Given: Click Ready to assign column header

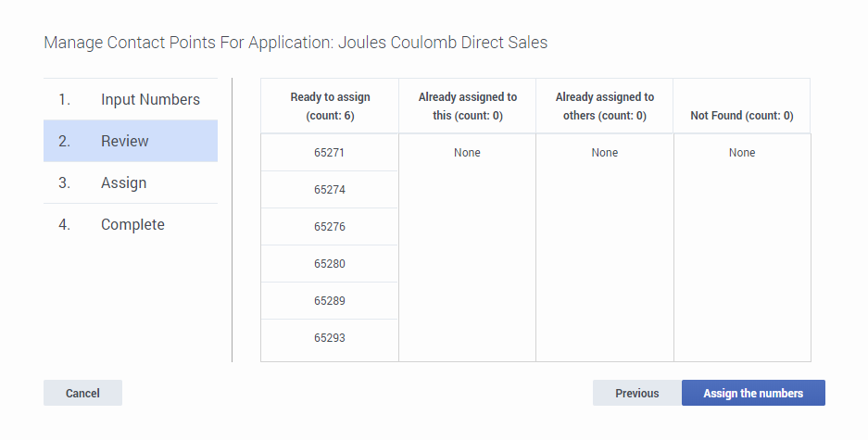Looking at the screenshot, I should coord(330,107).
